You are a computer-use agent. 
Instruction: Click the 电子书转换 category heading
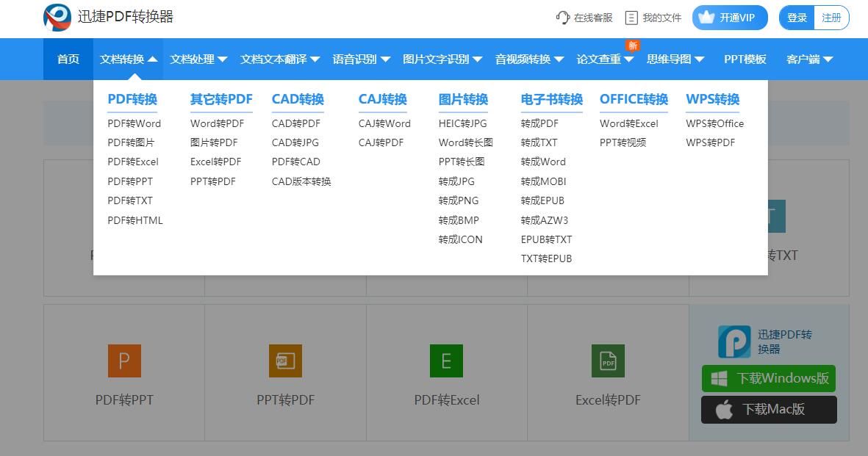[x=552, y=99]
